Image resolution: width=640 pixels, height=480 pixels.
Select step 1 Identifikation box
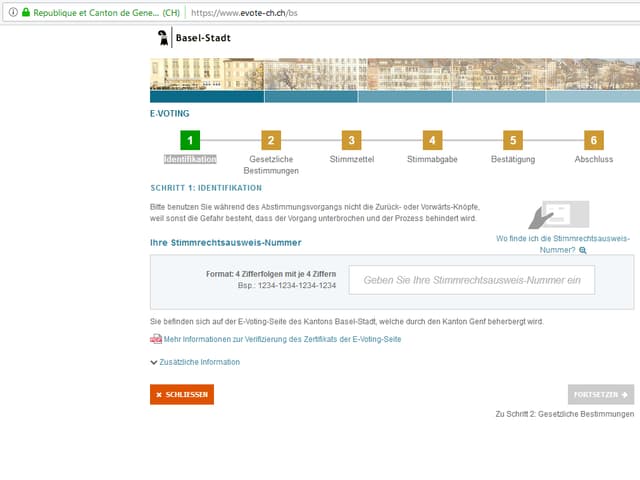tap(190, 140)
